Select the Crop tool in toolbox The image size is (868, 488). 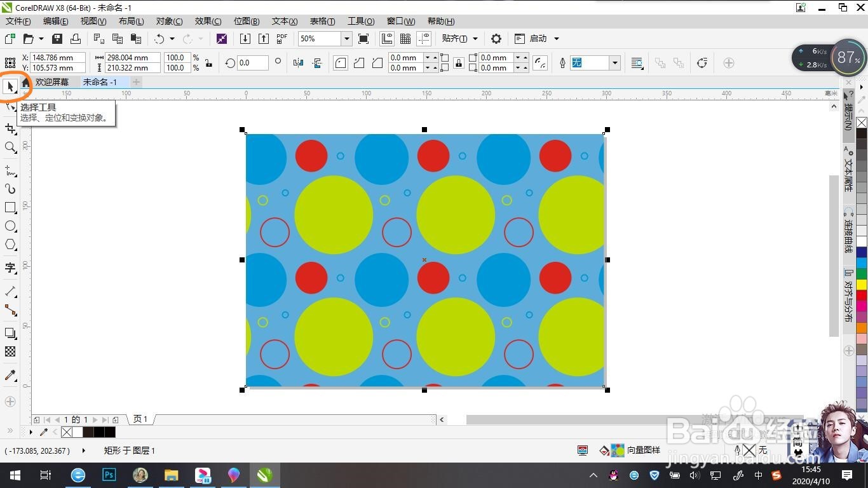(10, 129)
